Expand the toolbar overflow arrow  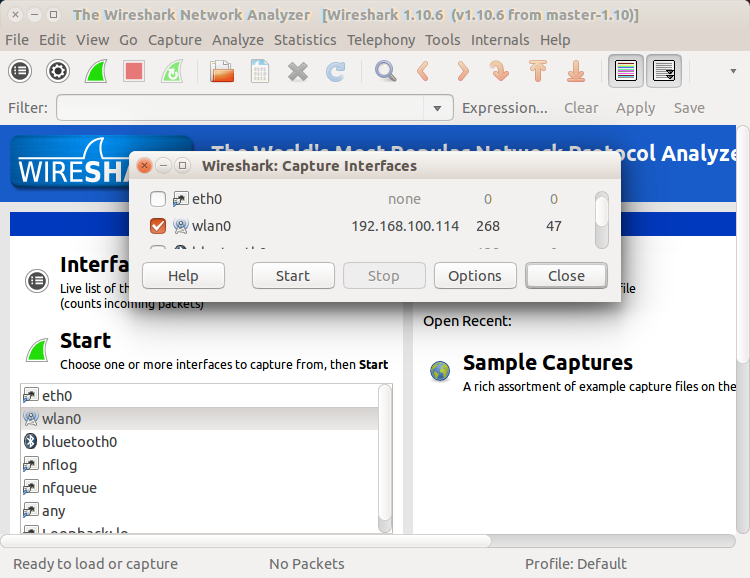[x=733, y=71]
